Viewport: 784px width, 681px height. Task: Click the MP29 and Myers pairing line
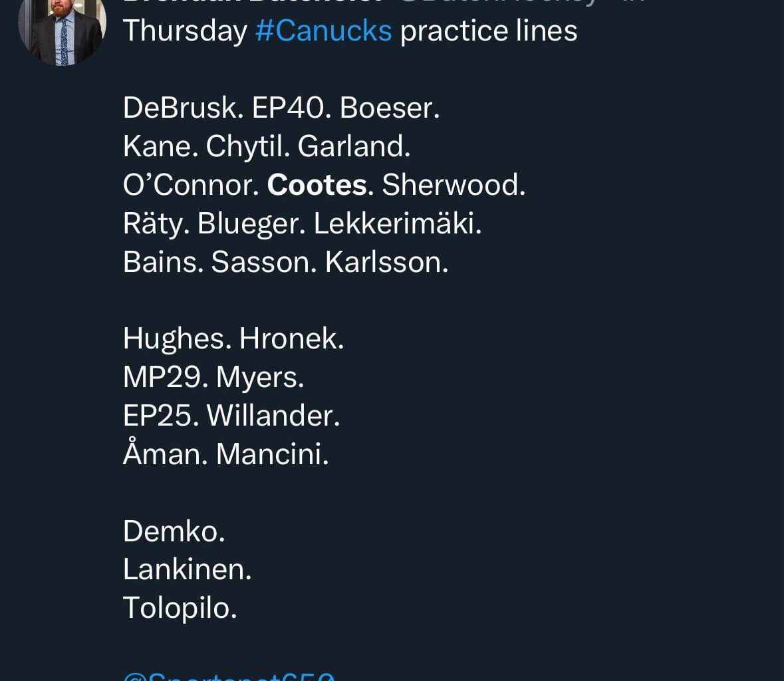coord(213,377)
